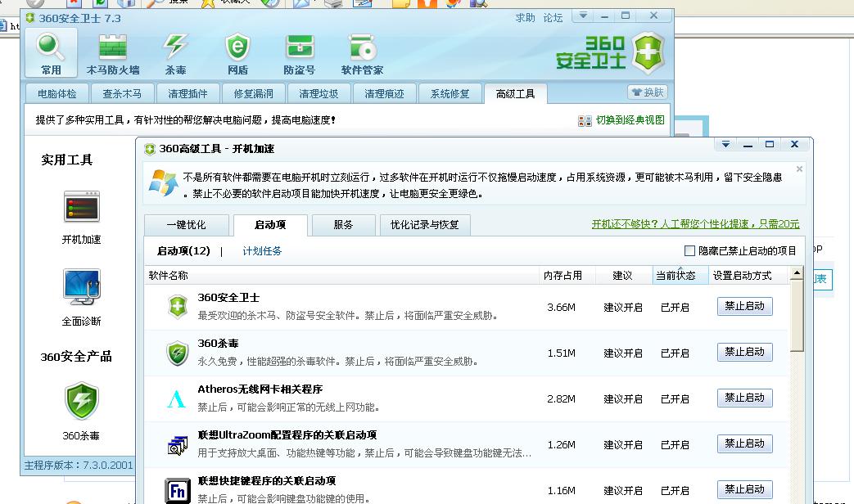Go to the 清理垃圾 tab
The height and width of the screenshot is (504, 854).
319,93
